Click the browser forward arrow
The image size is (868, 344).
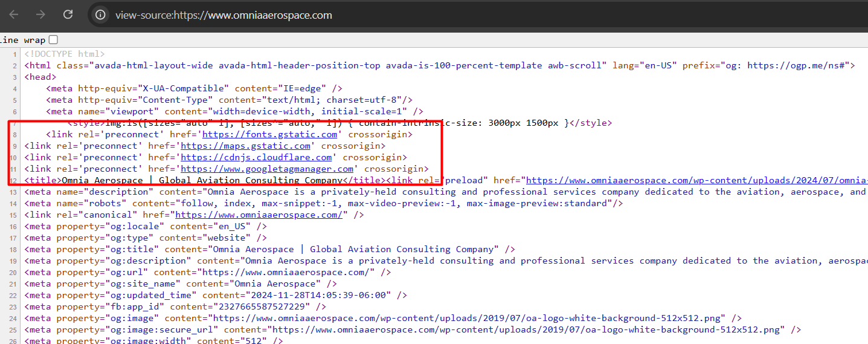click(40, 15)
